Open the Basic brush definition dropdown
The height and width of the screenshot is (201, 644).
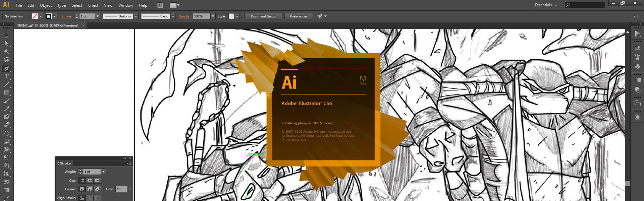[173, 16]
